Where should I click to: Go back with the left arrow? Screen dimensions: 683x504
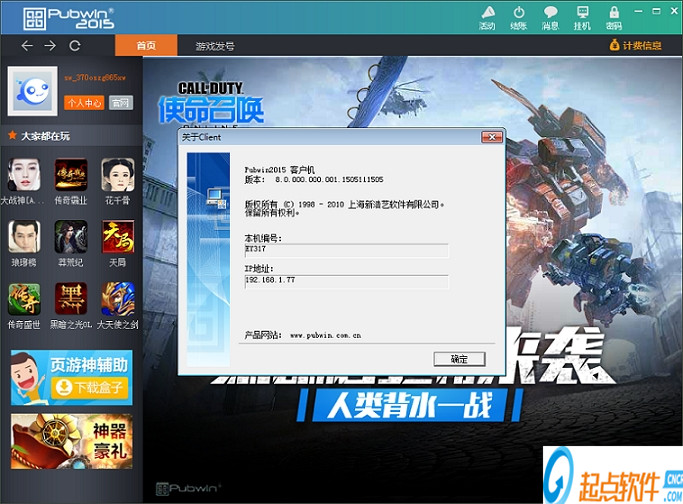(x=27, y=45)
